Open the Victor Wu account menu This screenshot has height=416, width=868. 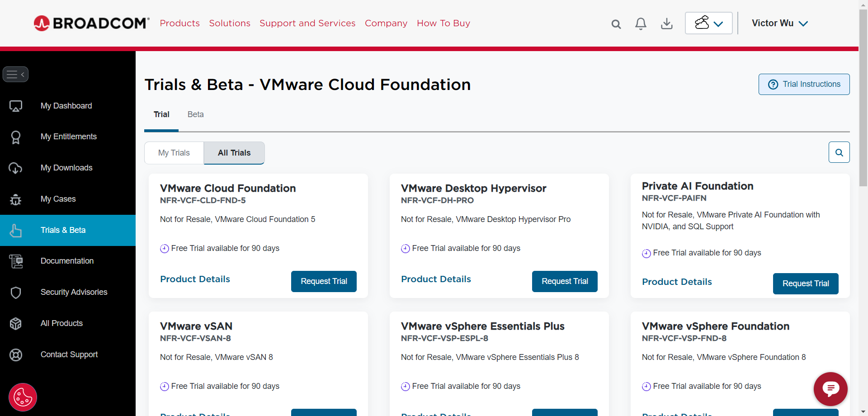pos(779,23)
